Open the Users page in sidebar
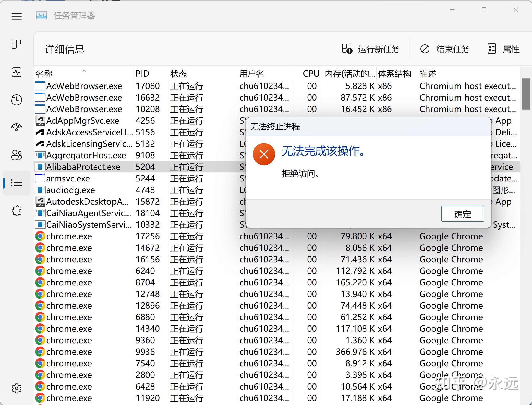The image size is (532, 405). click(x=16, y=155)
